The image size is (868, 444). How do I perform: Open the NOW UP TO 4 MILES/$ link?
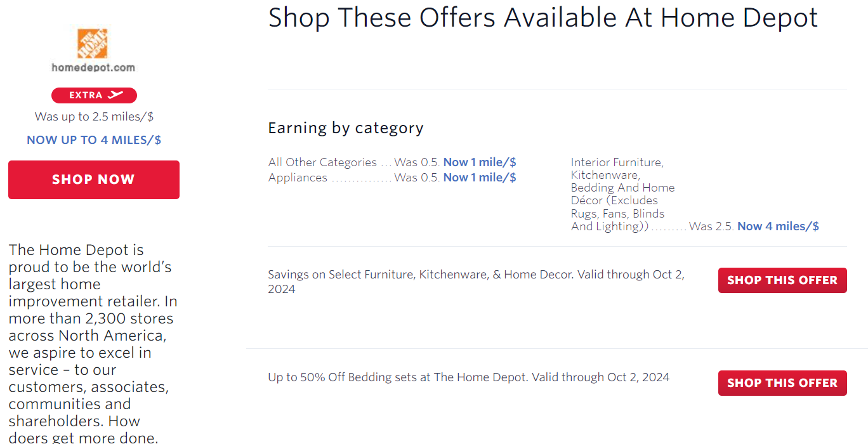point(93,140)
